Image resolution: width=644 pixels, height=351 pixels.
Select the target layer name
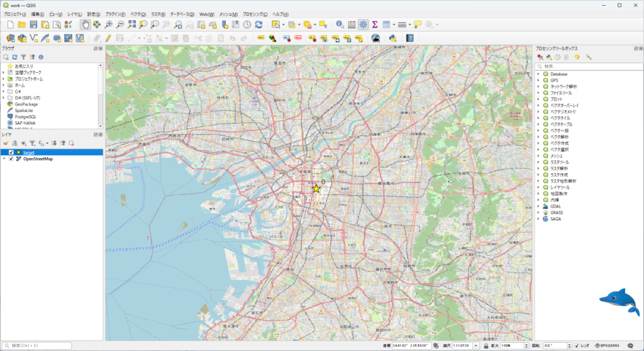(29, 152)
